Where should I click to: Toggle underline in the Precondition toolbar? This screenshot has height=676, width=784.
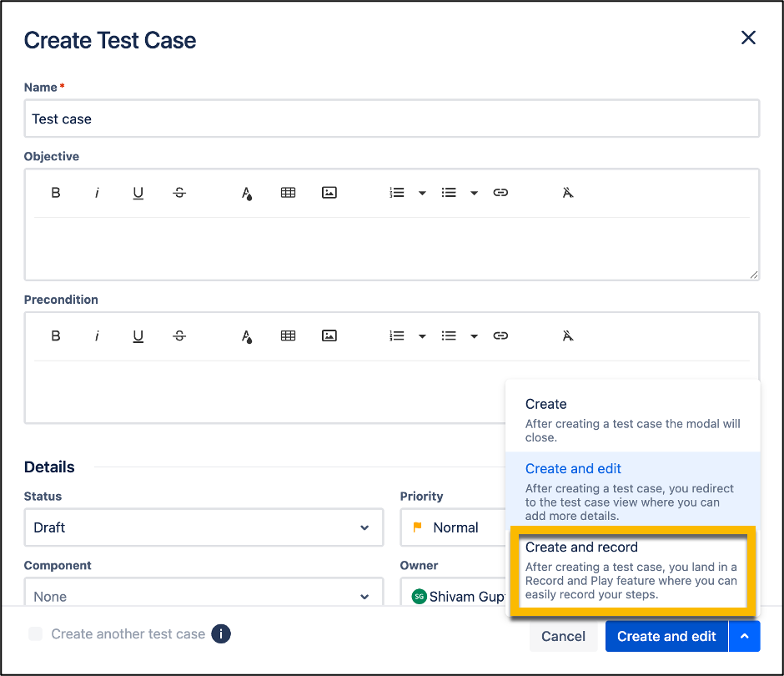pos(138,335)
